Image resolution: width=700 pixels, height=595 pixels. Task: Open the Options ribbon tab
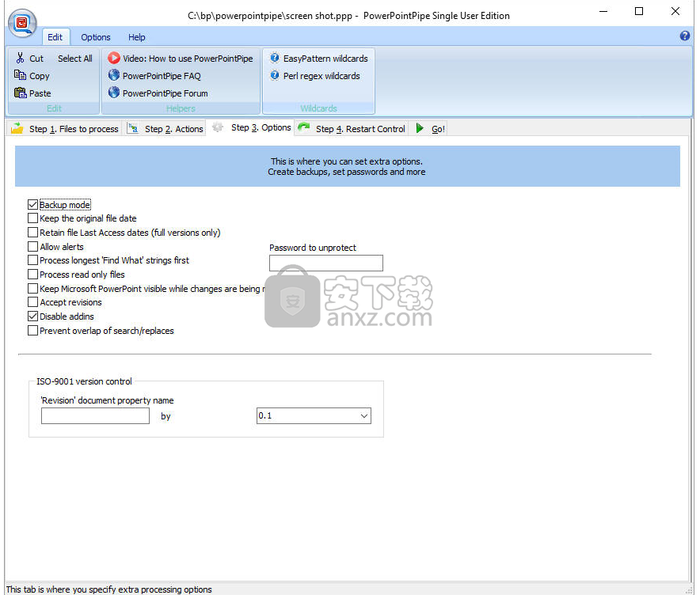[x=96, y=37]
